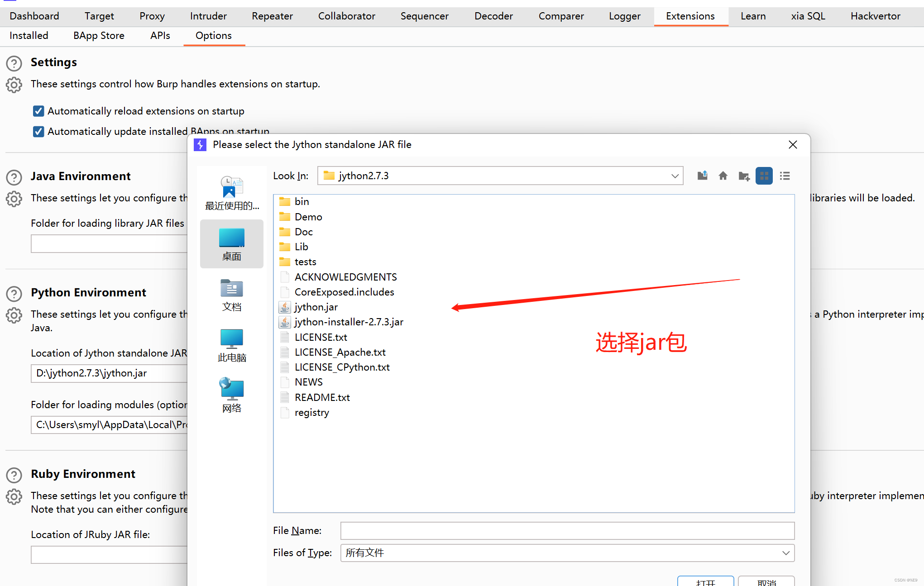Uncheck Automatically reload extensions on startup
The height and width of the screenshot is (586, 924).
[x=38, y=111]
